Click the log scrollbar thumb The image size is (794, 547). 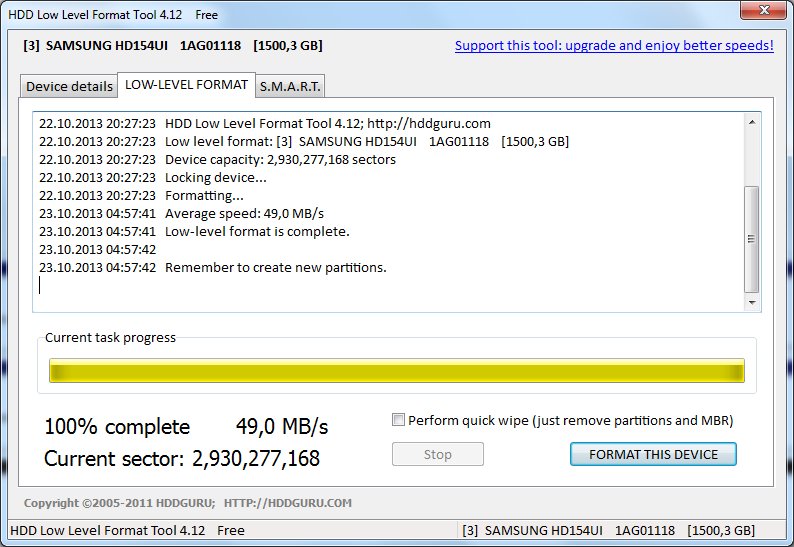(752, 239)
